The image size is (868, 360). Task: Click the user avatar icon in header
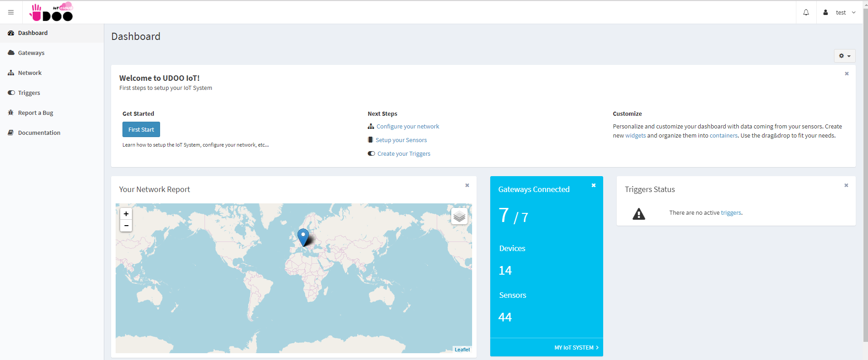click(x=825, y=12)
